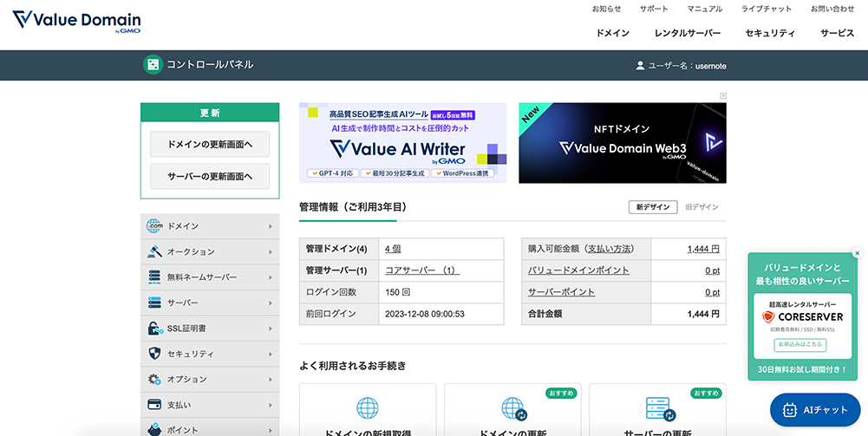Open the サーバーポイント link
Image resolution: width=868 pixels, height=436 pixels.
[x=561, y=292]
